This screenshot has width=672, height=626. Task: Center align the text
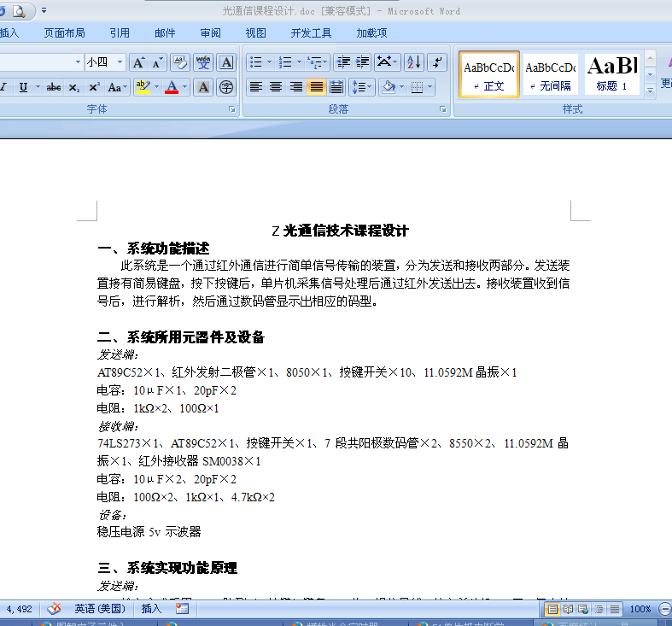click(276, 87)
